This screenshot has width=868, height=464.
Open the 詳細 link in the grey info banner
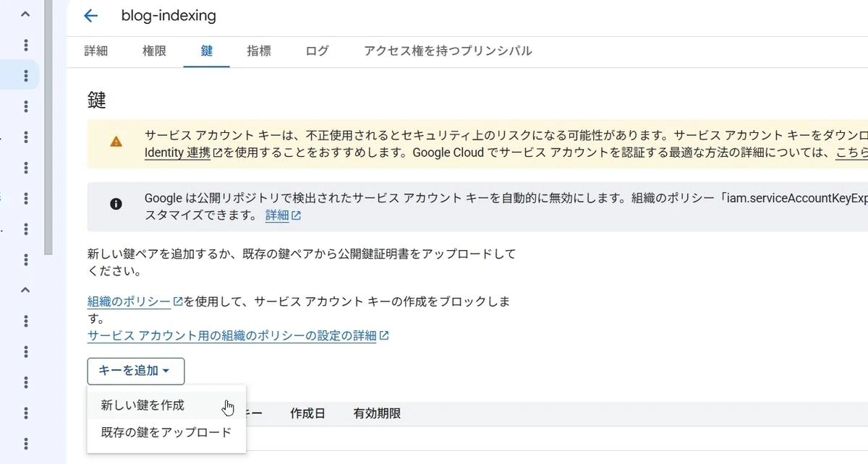coord(283,215)
